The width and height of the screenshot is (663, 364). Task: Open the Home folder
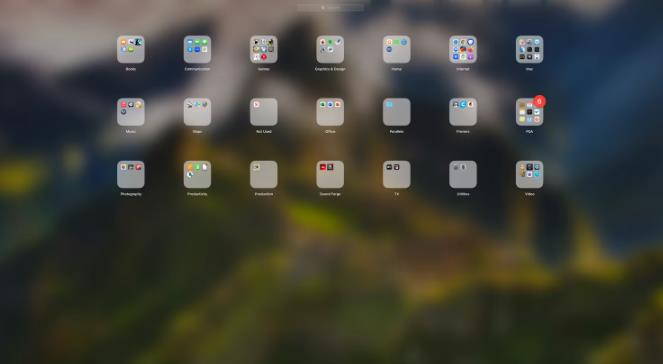(x=397, y=49)
